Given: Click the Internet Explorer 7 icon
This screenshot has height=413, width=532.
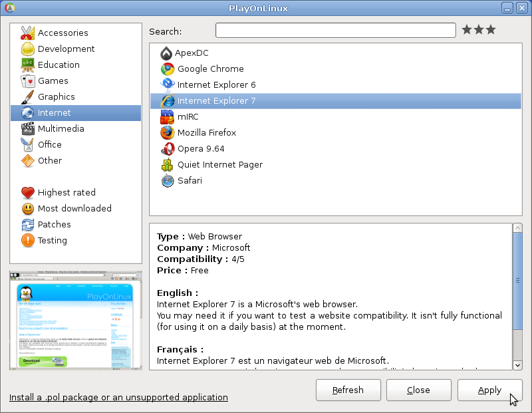Looking at the screenshot, I should point(168,101).
